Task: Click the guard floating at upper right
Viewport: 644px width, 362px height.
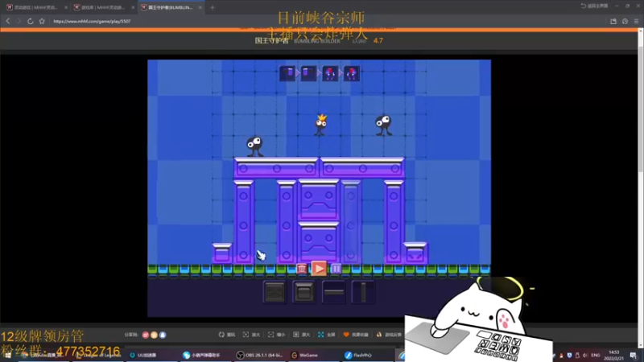Action: click(x=383, y=125)
